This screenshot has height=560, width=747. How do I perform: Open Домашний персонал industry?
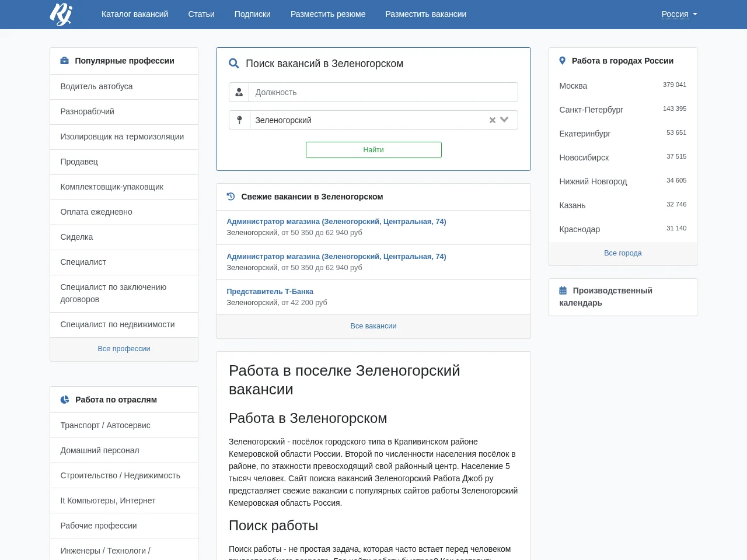[124, 450]
